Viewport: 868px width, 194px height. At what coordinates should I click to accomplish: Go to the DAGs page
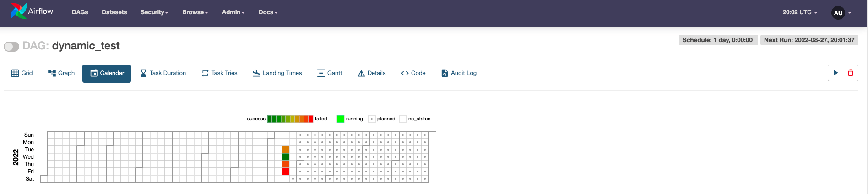80,12
